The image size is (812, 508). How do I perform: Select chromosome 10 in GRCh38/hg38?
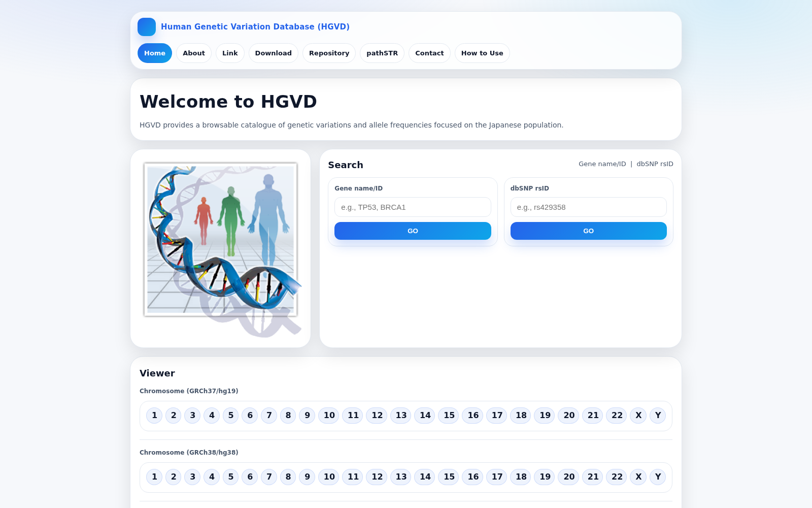[329, 477]
